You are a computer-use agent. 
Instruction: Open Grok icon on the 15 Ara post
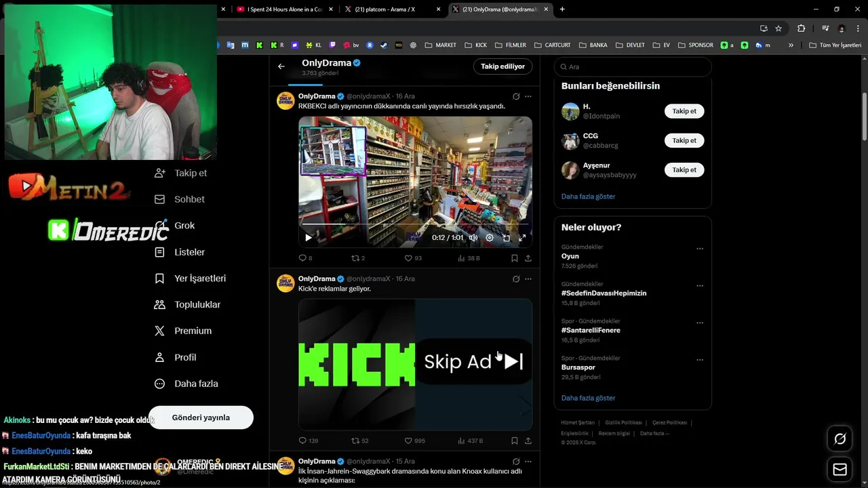click(x=516, y=461)
